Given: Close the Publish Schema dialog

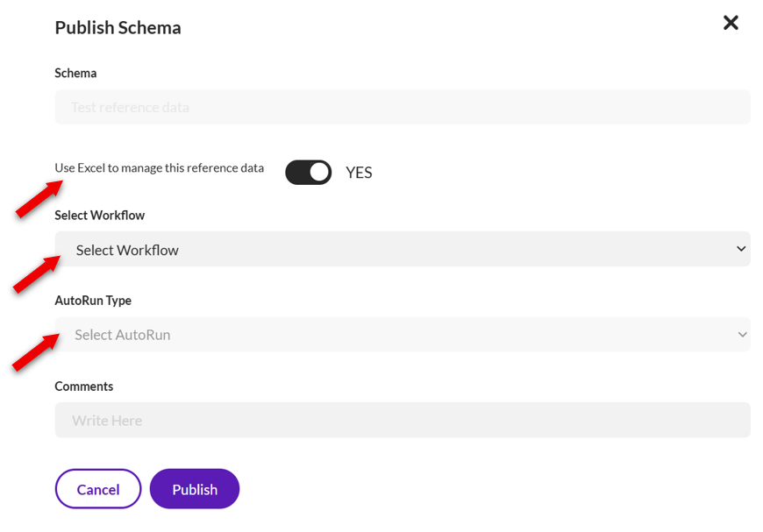Looking at the screenshot, I should pyautogui.click(x=731, y=23).
